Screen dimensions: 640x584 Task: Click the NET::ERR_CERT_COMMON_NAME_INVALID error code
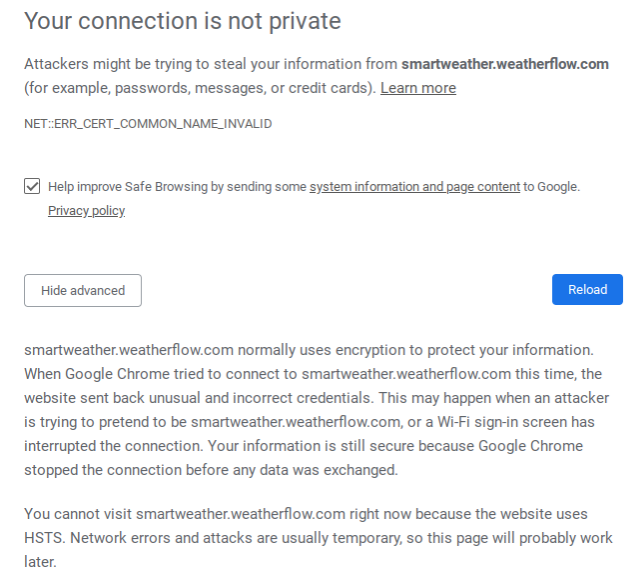[x=148, y=124]
